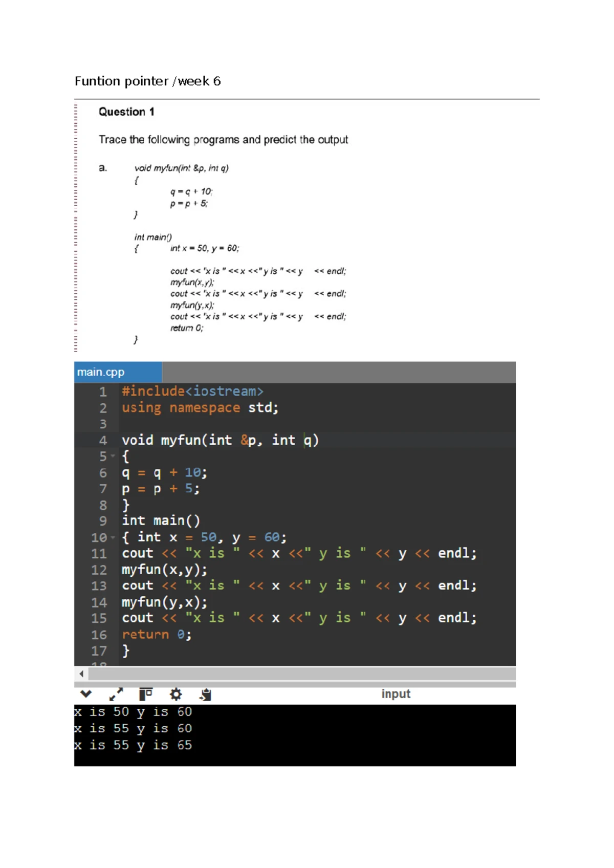Screen dimensions: 614x868
Task: Select the input label of the console
Action: (x=396, y=694)
